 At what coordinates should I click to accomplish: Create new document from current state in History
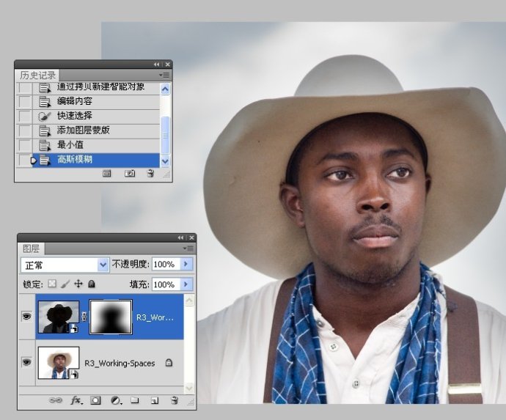point(106,174)
